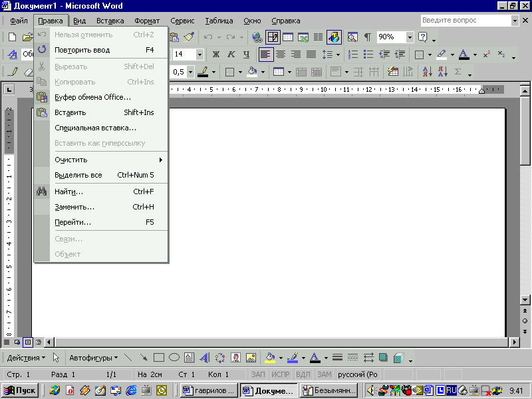Screen dimensions: 532x399
Task: Open the line weight 0,5 dropdown
Action: [x=191, y=72]
